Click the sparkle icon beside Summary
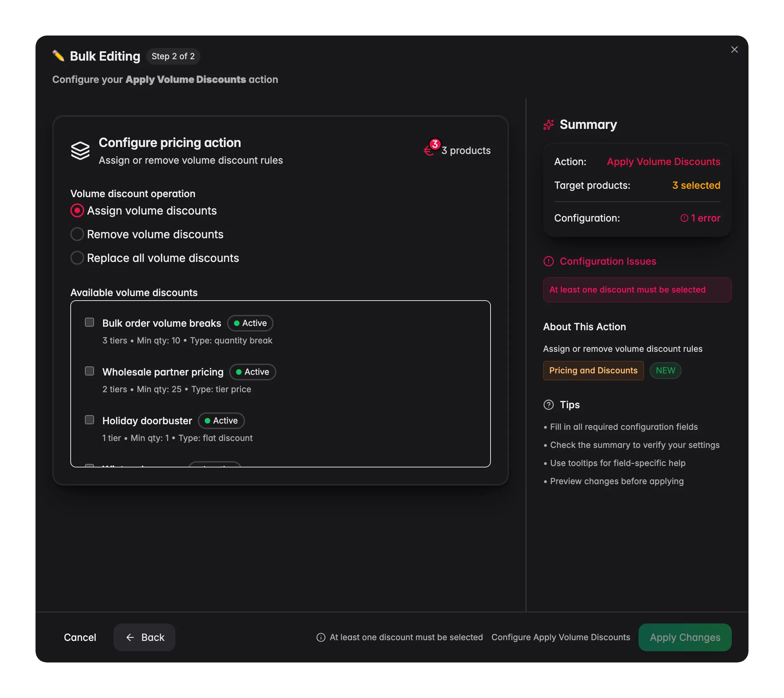The height and width of the screenshot is (698, 784). pos(549,125)
